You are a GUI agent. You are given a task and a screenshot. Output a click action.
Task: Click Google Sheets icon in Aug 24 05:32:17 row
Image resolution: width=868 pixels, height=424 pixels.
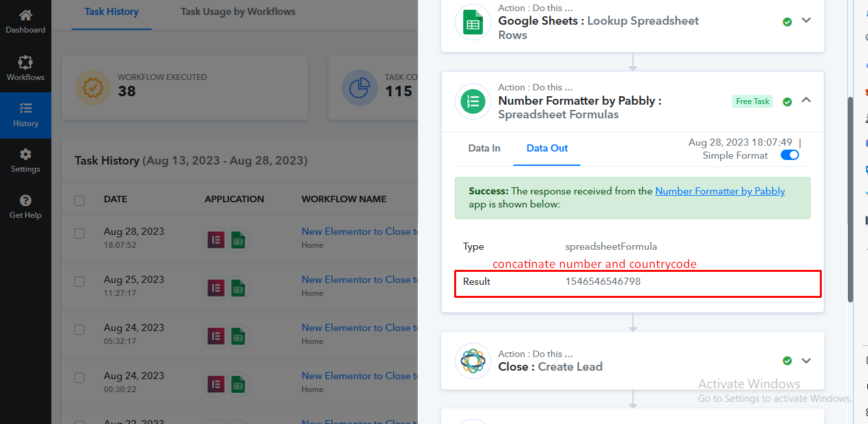238,336
